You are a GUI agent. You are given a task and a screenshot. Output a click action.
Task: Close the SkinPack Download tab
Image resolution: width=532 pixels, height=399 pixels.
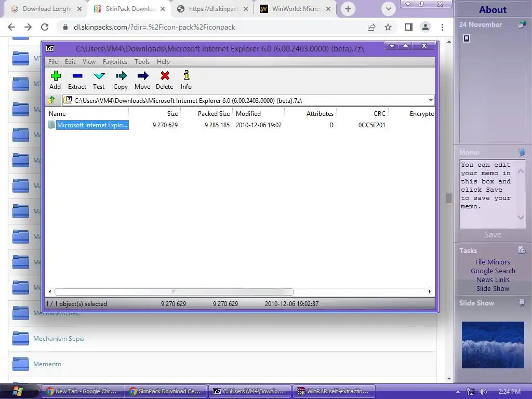point(163,9)
